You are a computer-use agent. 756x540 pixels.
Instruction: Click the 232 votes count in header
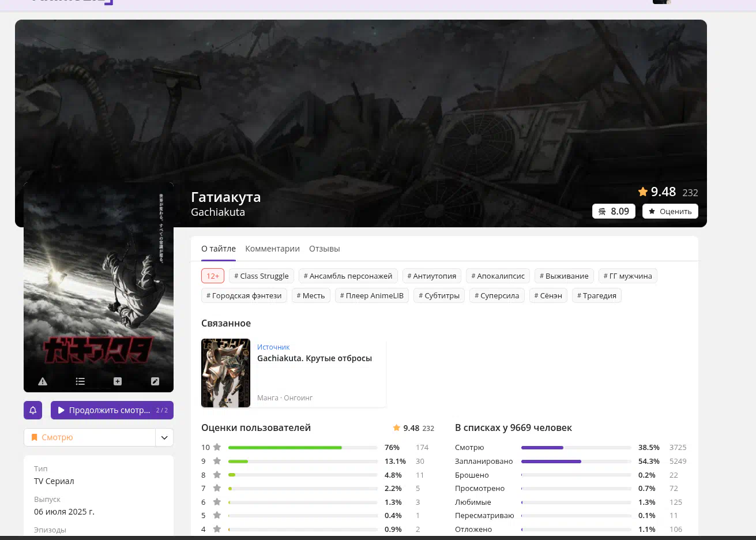(690, 193)
